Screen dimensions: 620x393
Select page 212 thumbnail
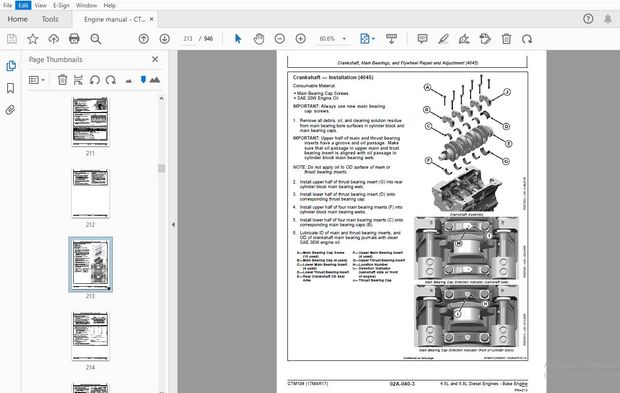point(91,193)
